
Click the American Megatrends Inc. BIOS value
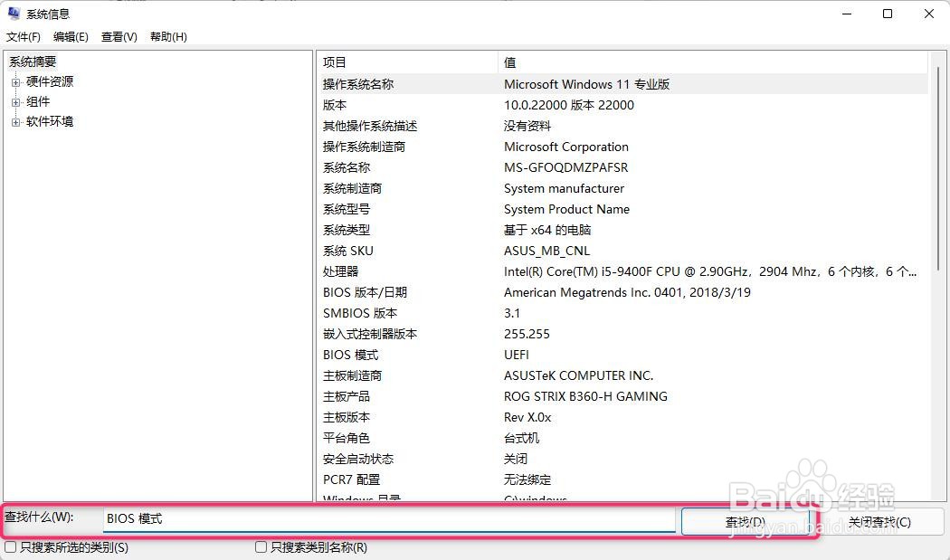click(x=627, y=292)
